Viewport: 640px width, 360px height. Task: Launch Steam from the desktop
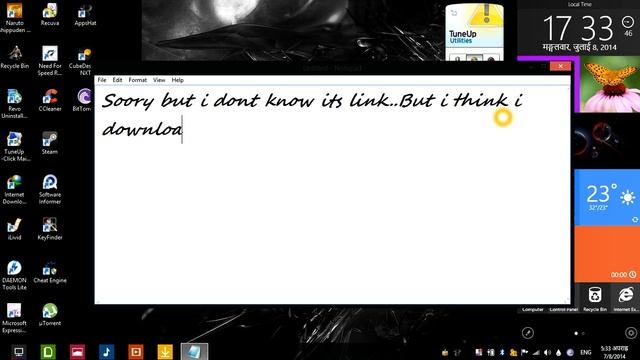50,143
